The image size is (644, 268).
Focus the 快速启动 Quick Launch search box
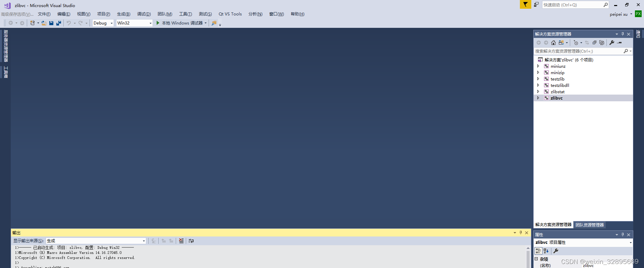pyautogui.click(x=575, y=5)
